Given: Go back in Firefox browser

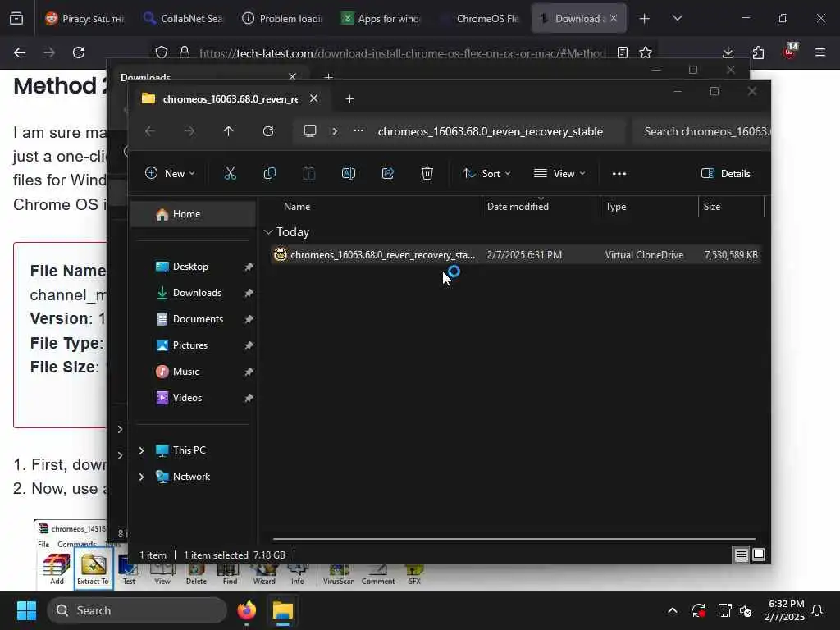Looking at the screenshot, I should pyautogui.click(x=20, y=52).
